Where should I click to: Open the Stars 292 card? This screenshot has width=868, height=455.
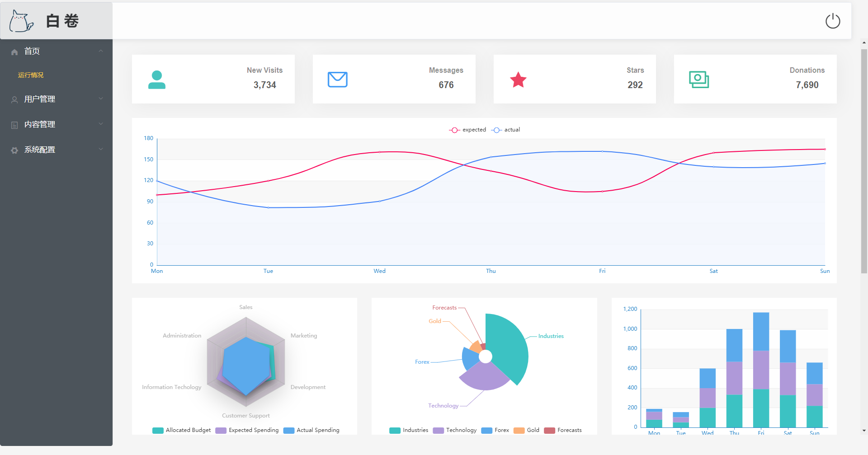tap(575, 79)
